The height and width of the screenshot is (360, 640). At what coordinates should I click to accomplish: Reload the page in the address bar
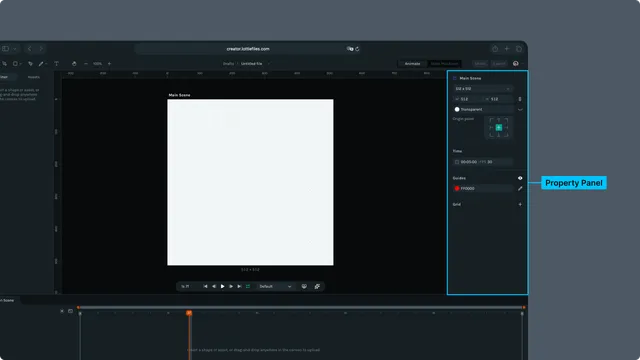pos(357,49)
